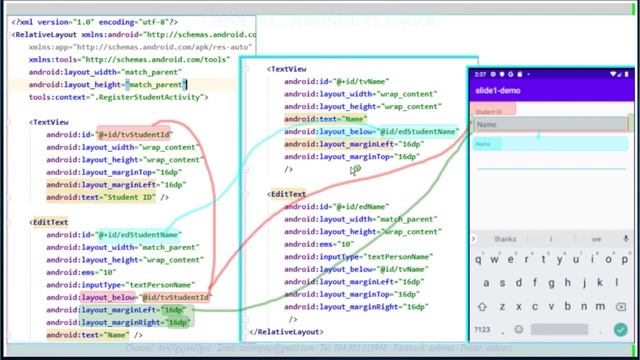Screen dimensions: 640x360
Task: Tap the 'd' key
Action: tap(519, 282)
